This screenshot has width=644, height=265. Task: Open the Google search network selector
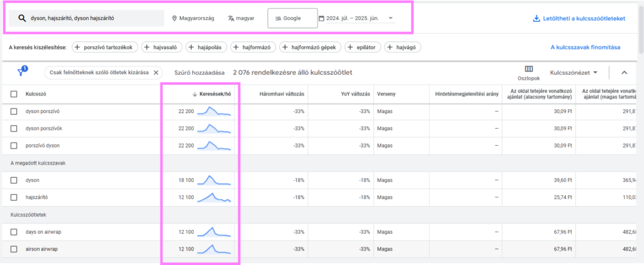coord(292,18)
